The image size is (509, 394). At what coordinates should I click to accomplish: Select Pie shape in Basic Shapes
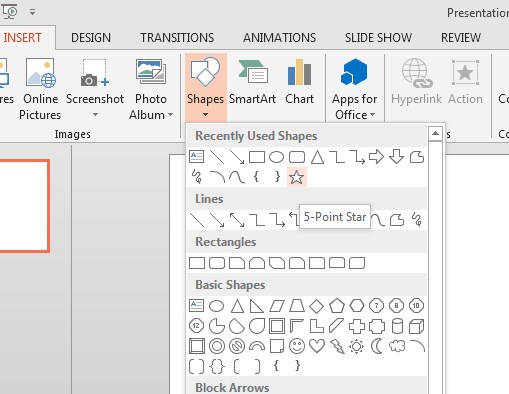point(217,326)
